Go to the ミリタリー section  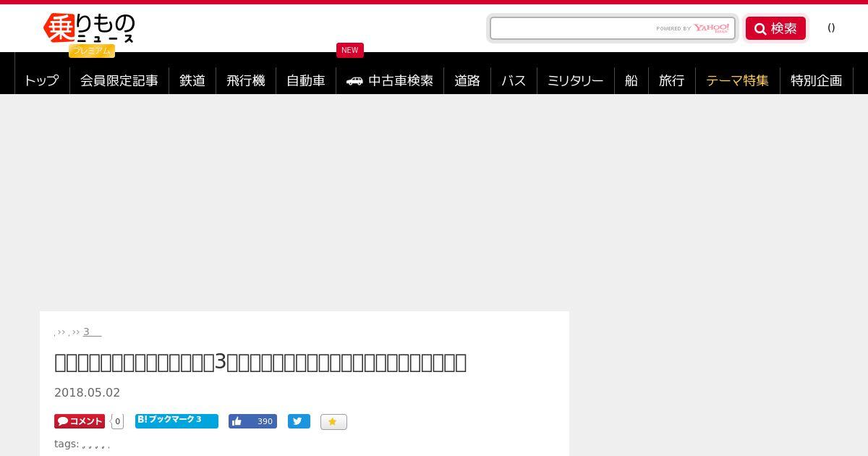[576, 80]
